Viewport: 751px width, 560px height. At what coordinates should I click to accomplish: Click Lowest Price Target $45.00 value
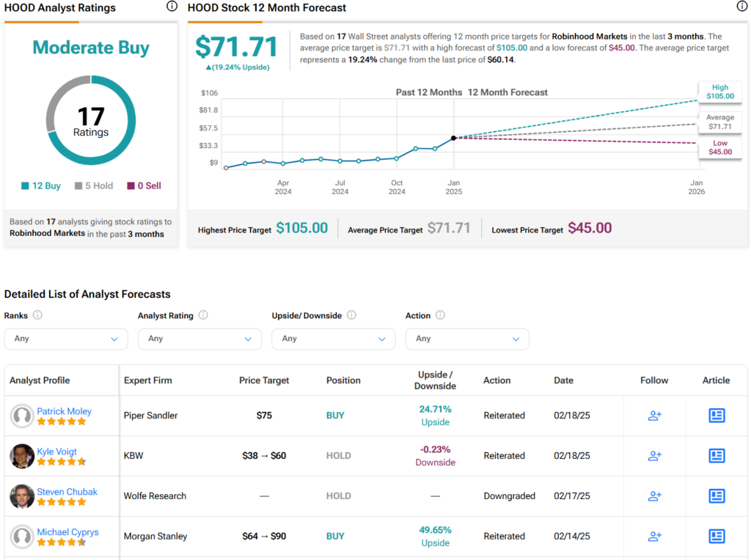[590, 228]
